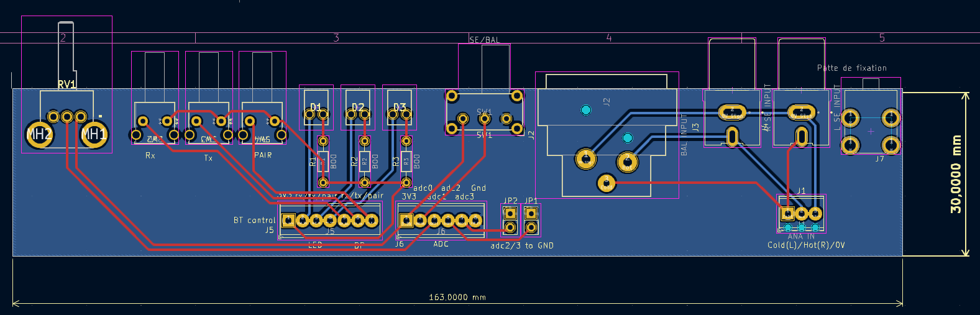Select the 'Patte de fixation' text label
Image resolution: width=980 pixels, height=315 pixels.
pos(851,68)
